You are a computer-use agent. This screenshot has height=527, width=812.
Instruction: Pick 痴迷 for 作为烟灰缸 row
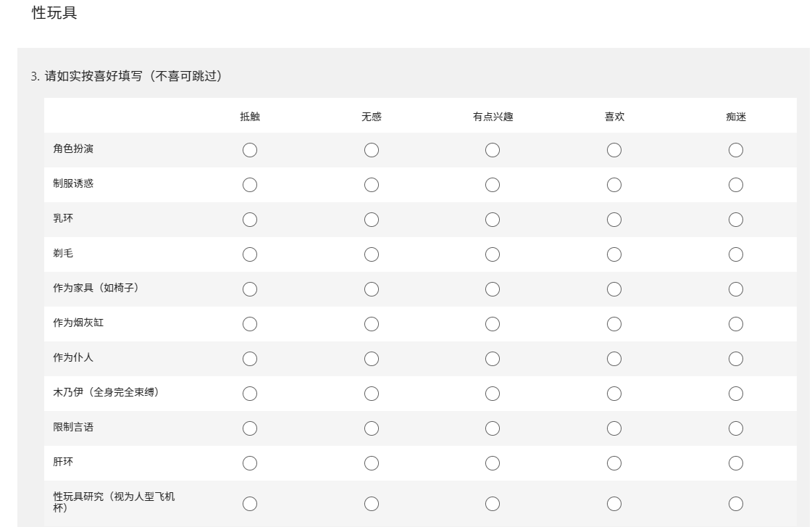pos(736,324)
